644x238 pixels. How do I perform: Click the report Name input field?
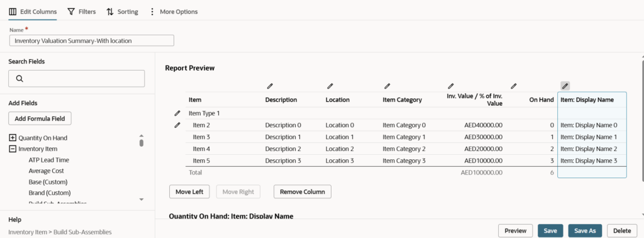(92, 40)
